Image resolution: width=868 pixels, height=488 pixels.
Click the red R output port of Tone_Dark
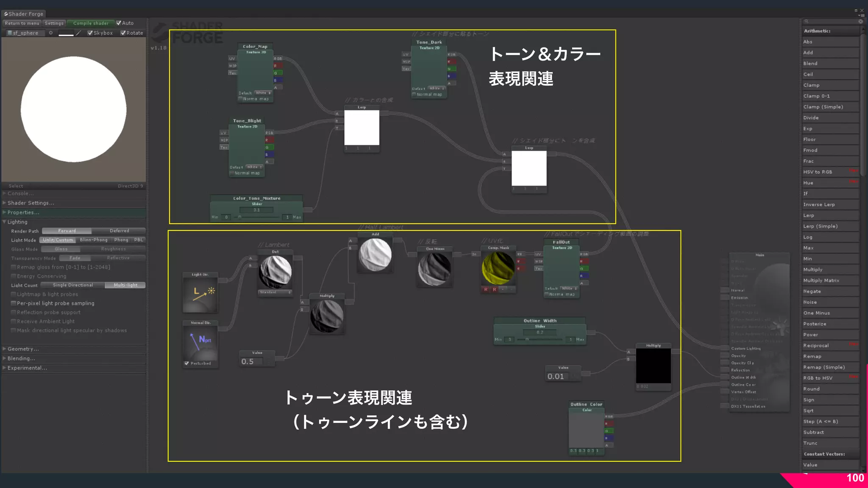(452, 61)
